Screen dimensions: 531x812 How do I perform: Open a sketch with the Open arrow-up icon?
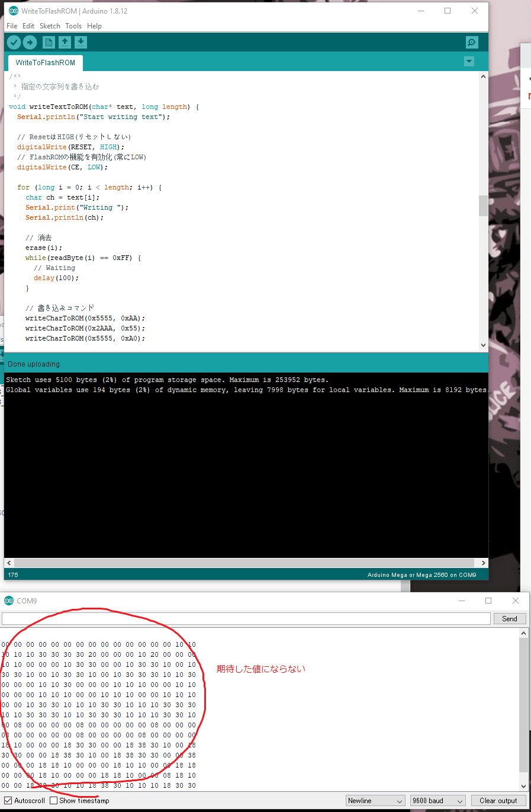(x=65, y=43)
